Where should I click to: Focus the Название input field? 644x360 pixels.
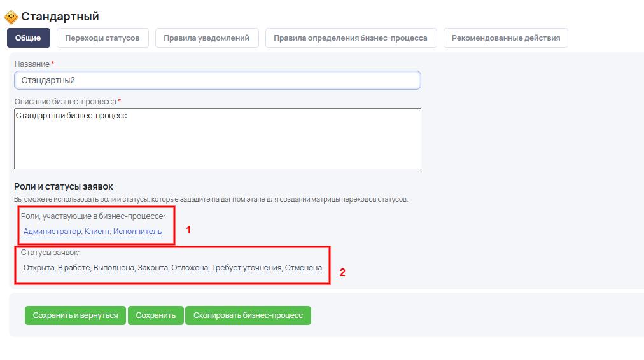coord(217,80)
